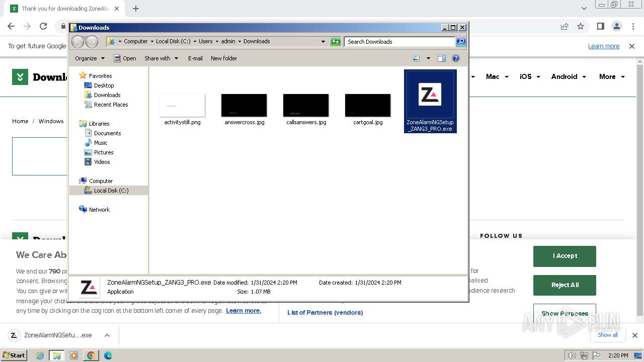Click Show all downloads button

pyautogui.click(x=607, y=335)
